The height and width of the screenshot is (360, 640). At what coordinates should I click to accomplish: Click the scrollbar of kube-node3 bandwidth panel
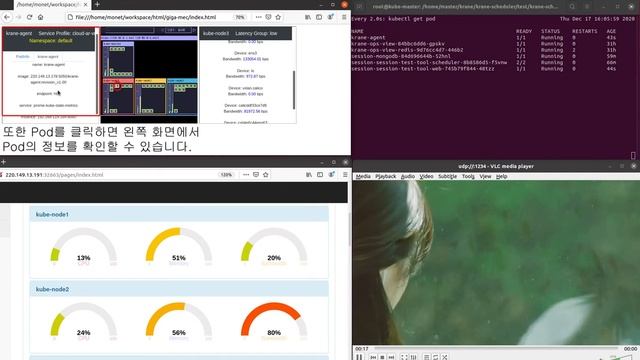coord(294,90)
